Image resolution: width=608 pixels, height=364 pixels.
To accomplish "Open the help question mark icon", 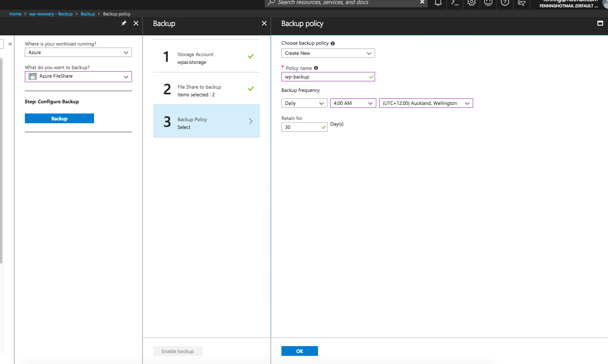I will pos(505,3).
